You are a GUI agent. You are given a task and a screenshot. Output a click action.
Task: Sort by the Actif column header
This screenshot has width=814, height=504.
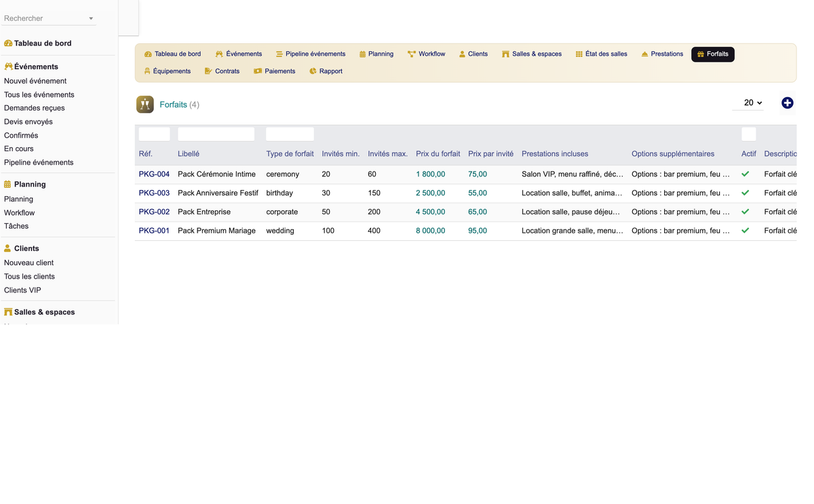(749, 154)
